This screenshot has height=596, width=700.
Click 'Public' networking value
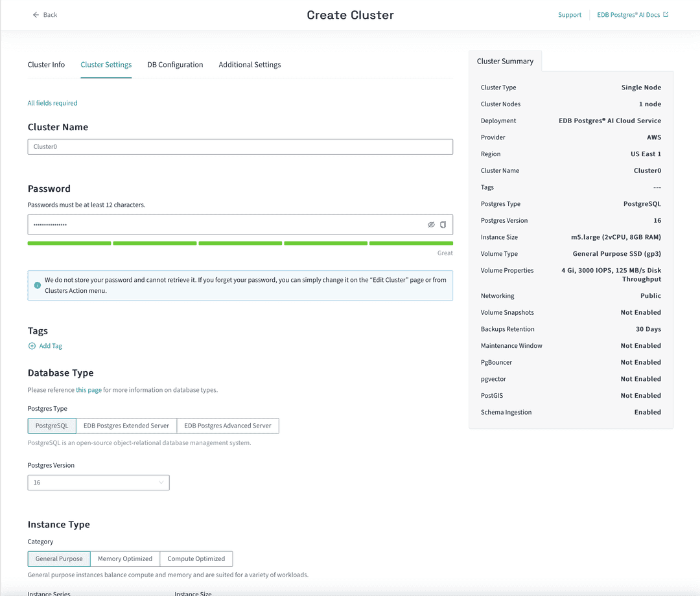click(x=651, y=296)
